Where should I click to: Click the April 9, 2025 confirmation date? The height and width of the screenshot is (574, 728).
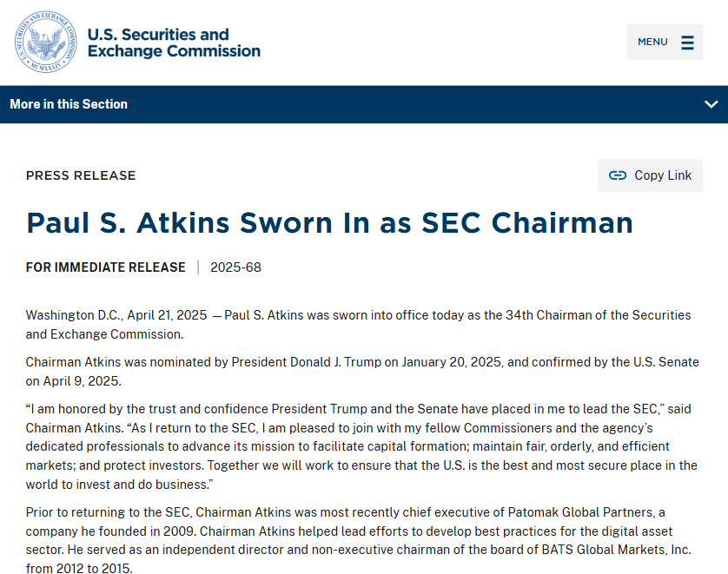[x=81, y=381]
